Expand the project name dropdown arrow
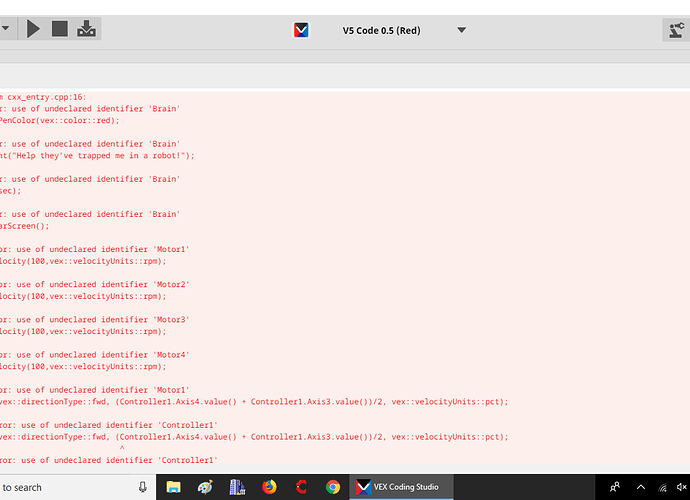 [461, 30]
